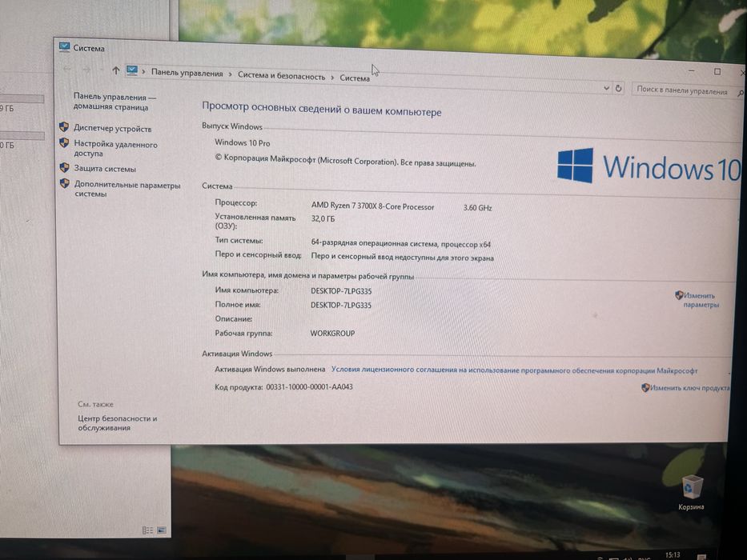Click the Система window title icon

pyautogui.click(x=64, y=46)
